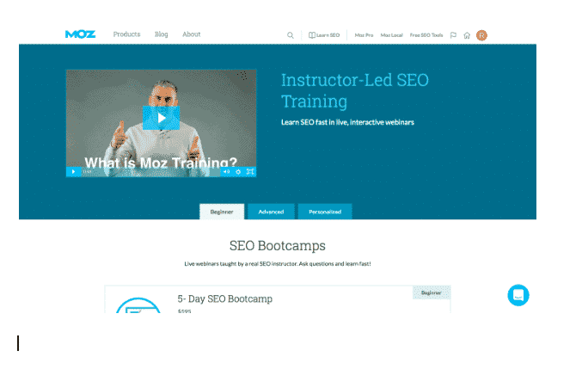Select the Beginner tab
This screenshot has width=588, height=369.
click(x=222, y=212)
